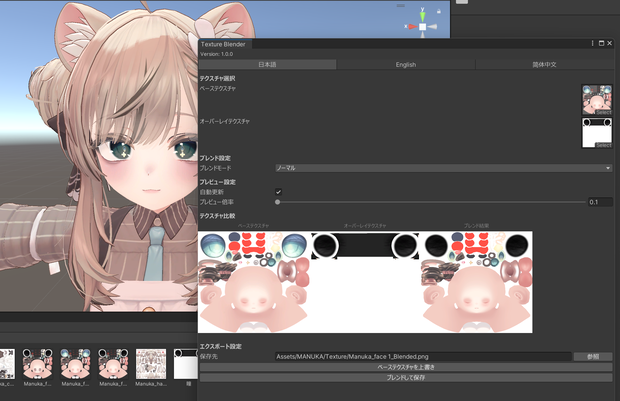Click the エクスポート設定 section heading

pos(220,346)
